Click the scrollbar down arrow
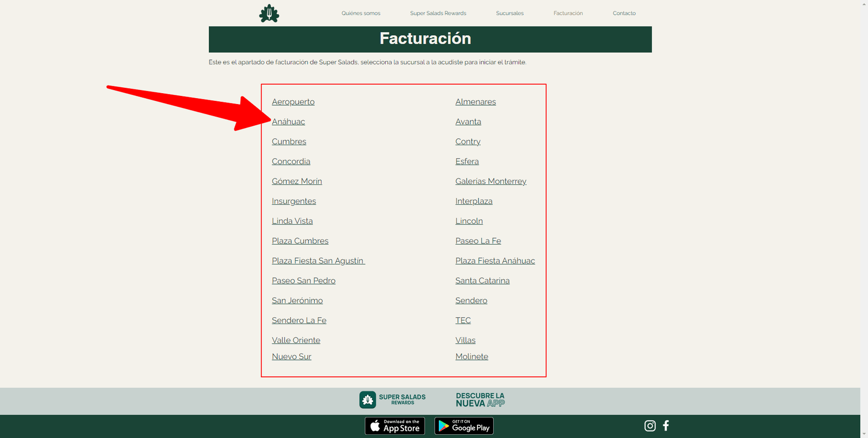This screenshot has width=868, height=438. 864,434
